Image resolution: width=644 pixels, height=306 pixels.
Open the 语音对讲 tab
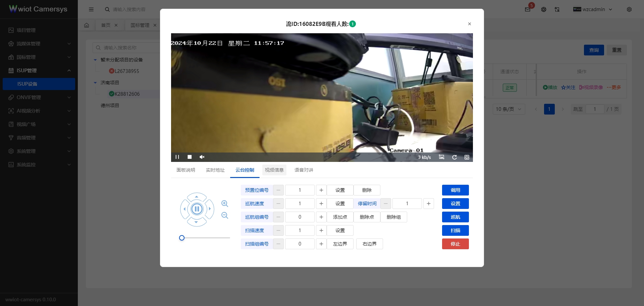304,170
